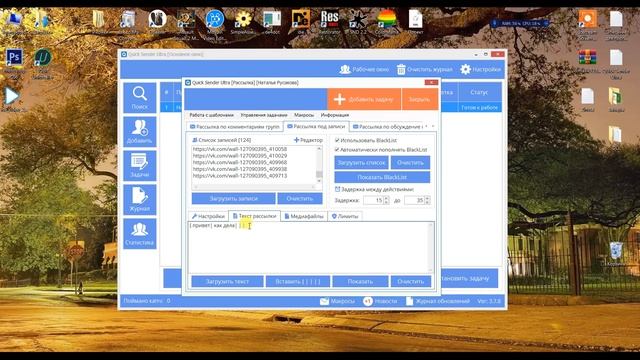This screenshot has height=360, width=640.
Task: Decrease the first Задержка value of 15
Action: (386, 202)
